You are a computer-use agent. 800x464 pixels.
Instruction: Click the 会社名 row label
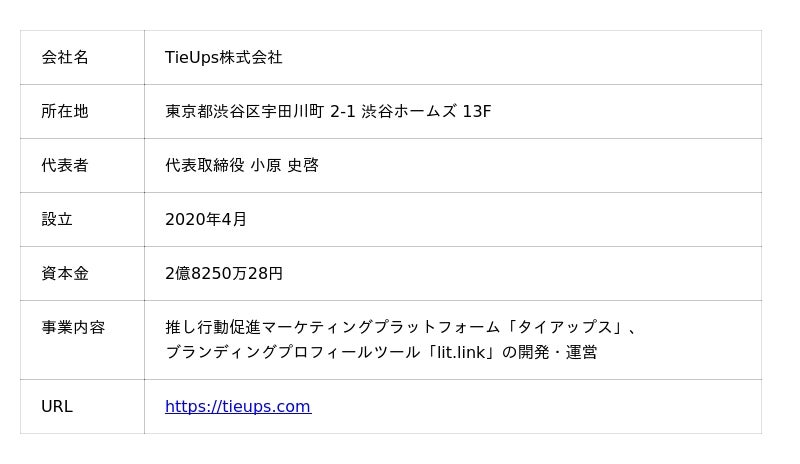pyautogui.click(x=65, y=57)
